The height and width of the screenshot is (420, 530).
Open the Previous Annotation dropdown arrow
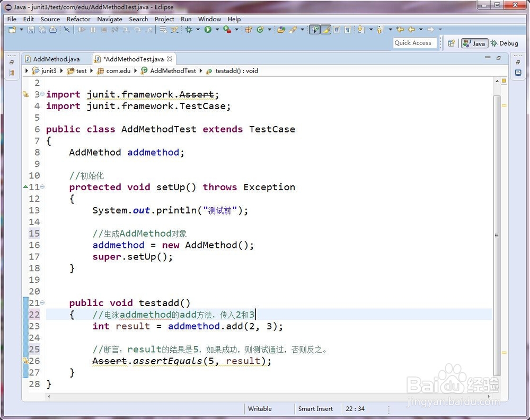pos(390,30)
